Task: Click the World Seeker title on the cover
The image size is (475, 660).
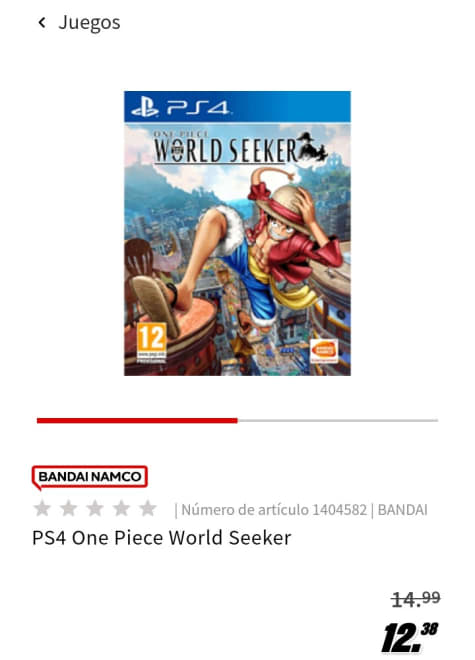Action: click(x=225, y=149)
